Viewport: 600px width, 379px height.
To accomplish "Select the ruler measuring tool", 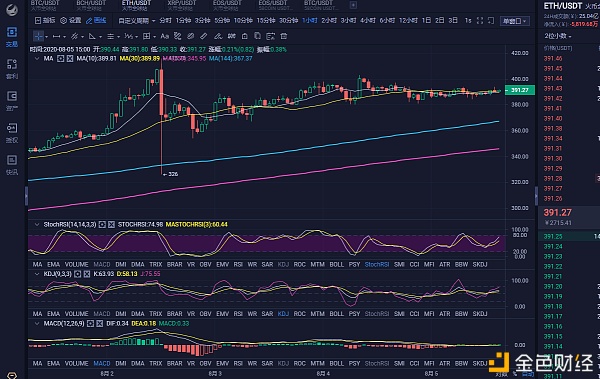I will [x=204, y=36].
